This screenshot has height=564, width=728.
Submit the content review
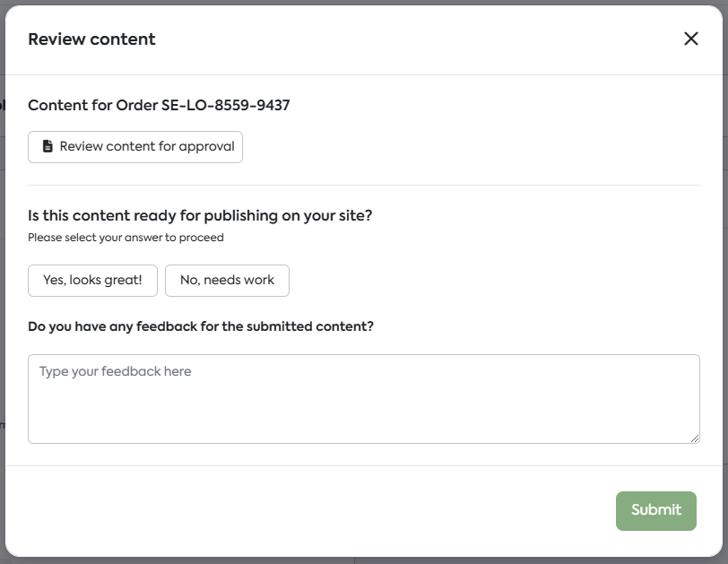pos(655,510)
